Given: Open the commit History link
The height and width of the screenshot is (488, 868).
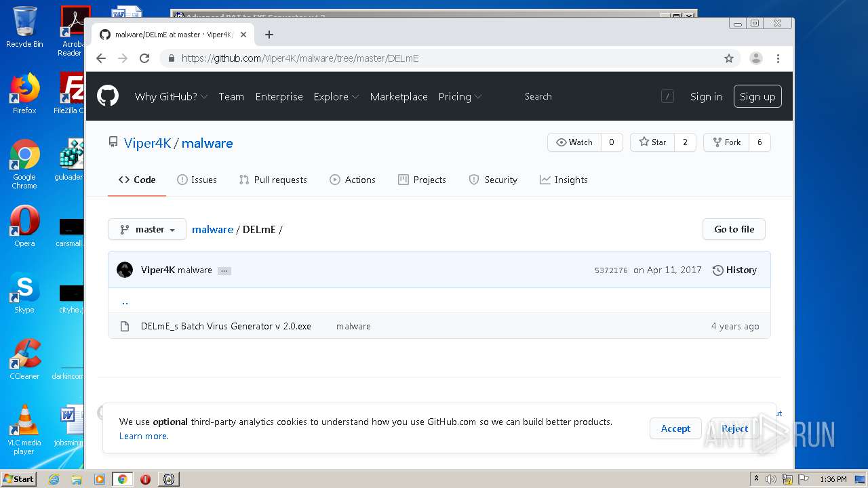Looking at the screenshot, I should point(734,270).
